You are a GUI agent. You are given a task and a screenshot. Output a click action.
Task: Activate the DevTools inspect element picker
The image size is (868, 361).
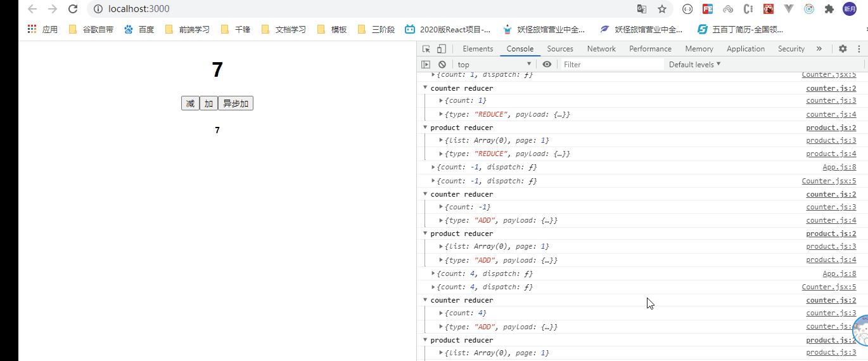(x=426, y=49)
